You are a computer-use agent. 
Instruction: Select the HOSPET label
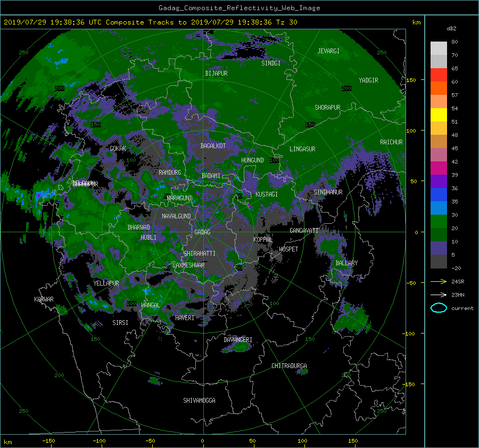pos(288,249)
